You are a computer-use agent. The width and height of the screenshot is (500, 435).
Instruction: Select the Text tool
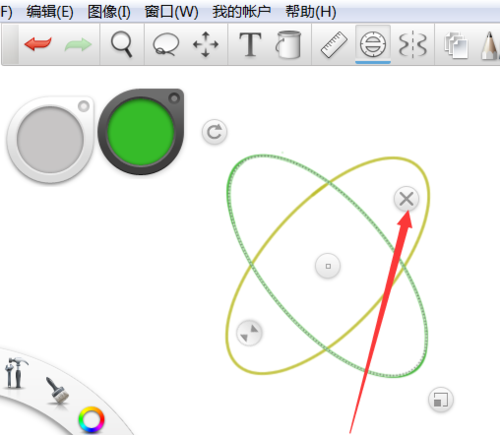pyautogui.click(x=250, y=44)
